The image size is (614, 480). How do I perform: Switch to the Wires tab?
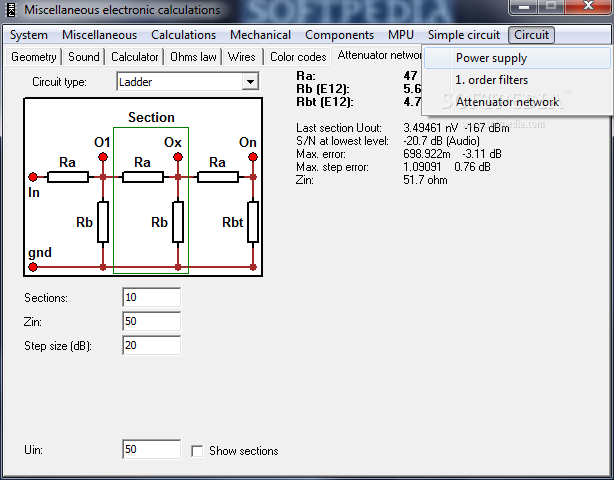[x=241, y=57]
